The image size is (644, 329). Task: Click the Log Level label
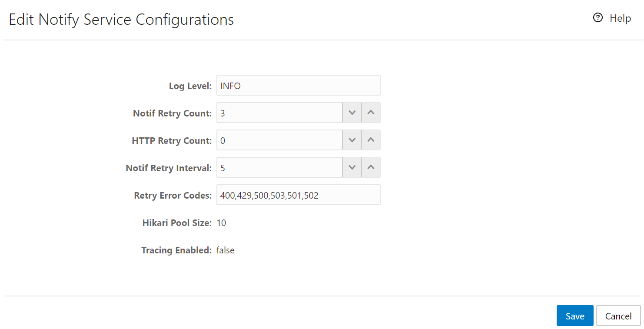click(190, 86)
